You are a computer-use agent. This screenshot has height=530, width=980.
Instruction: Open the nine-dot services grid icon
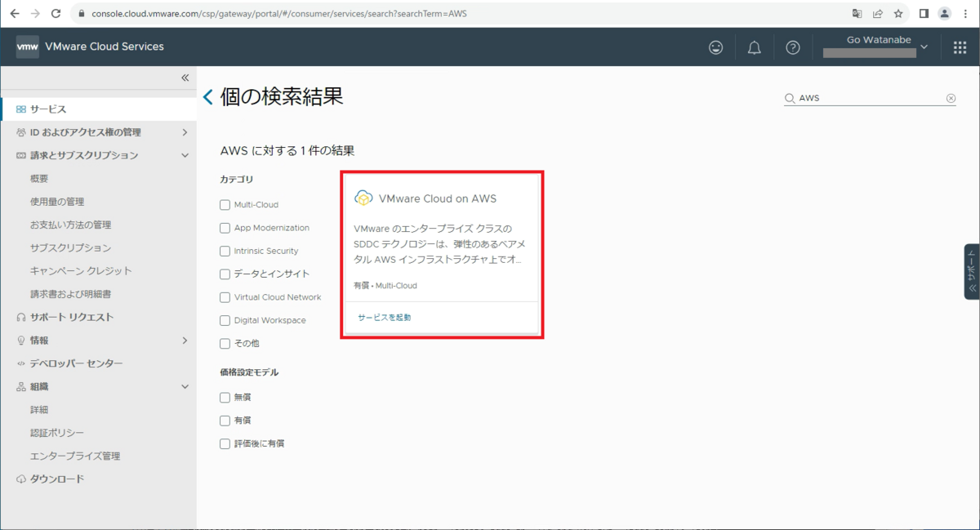click(x=960, y=47)
